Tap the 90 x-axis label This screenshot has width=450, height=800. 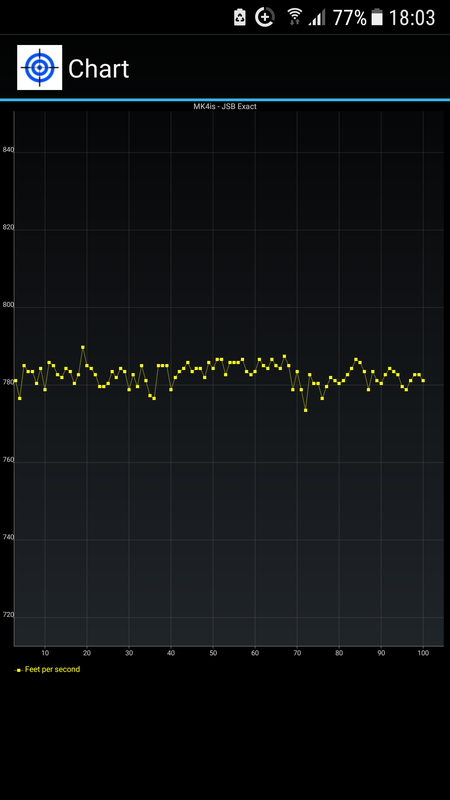381,653
